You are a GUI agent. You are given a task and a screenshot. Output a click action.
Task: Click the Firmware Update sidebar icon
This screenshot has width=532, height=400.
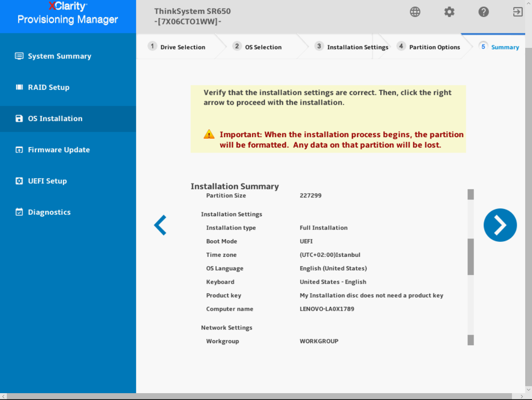pos(19,150)
